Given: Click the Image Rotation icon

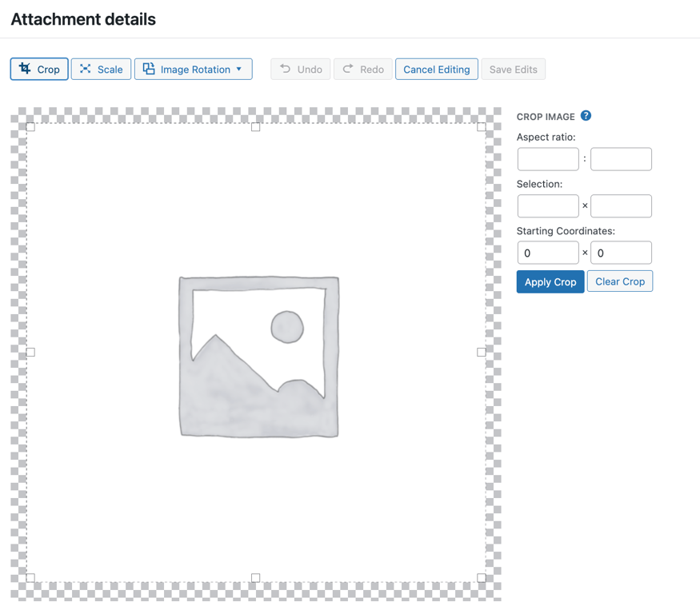Looking at the screenshot, I should click(x=149, y=69).
